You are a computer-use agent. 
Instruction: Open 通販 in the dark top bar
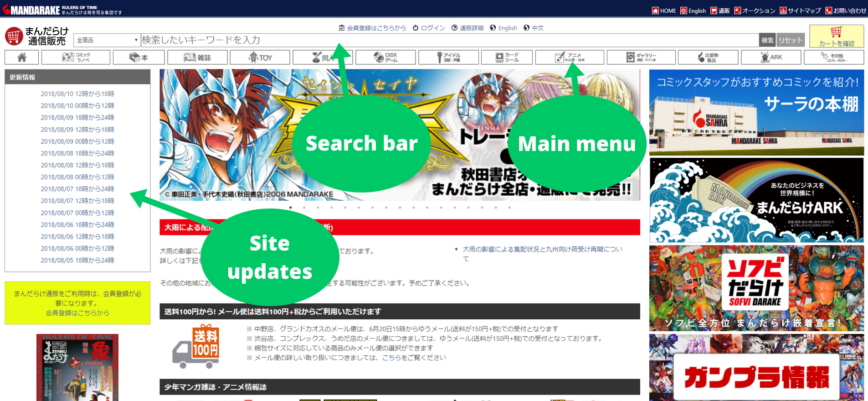(720, 10)
